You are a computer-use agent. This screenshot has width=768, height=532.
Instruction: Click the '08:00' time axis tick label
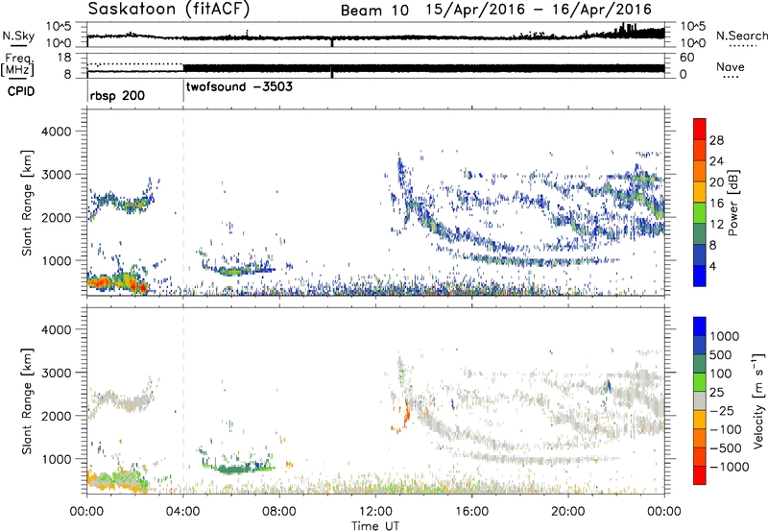pos(279,512)
